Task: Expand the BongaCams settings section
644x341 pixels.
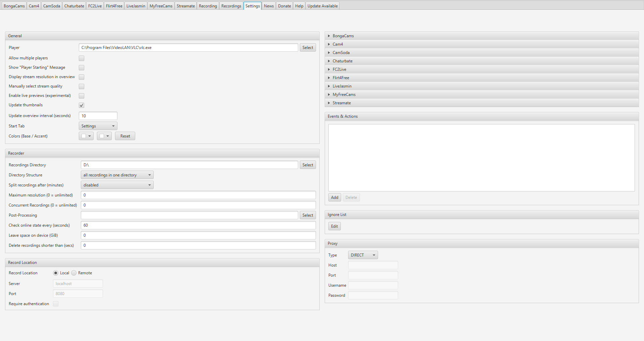Action: (343, 36)
